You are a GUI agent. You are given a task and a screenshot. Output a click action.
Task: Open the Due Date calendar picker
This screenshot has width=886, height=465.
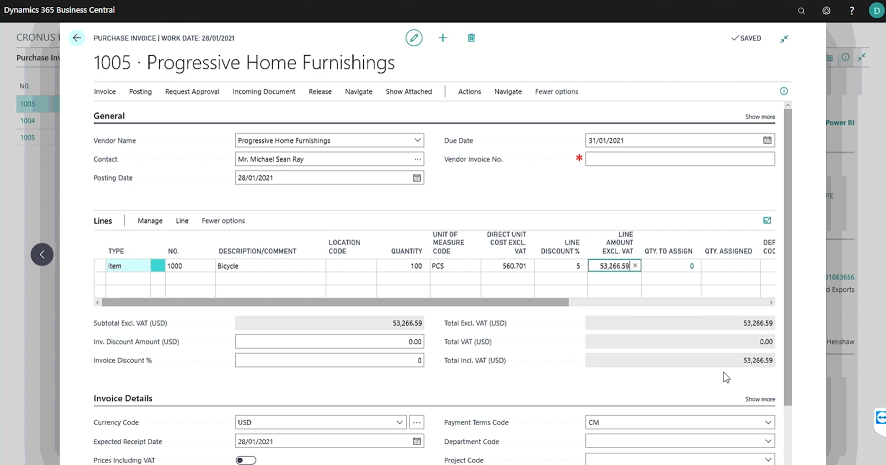[767, 140]
